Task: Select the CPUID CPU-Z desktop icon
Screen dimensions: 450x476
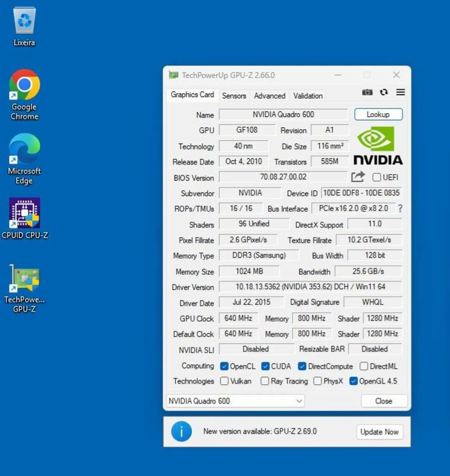Action: [x=25, y=218]
